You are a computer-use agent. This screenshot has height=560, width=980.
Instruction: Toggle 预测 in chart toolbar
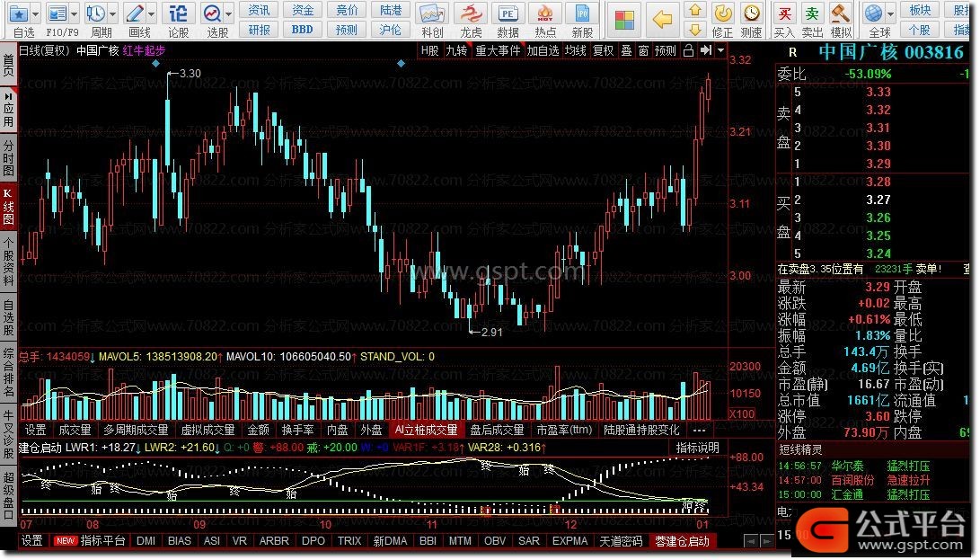666,50
